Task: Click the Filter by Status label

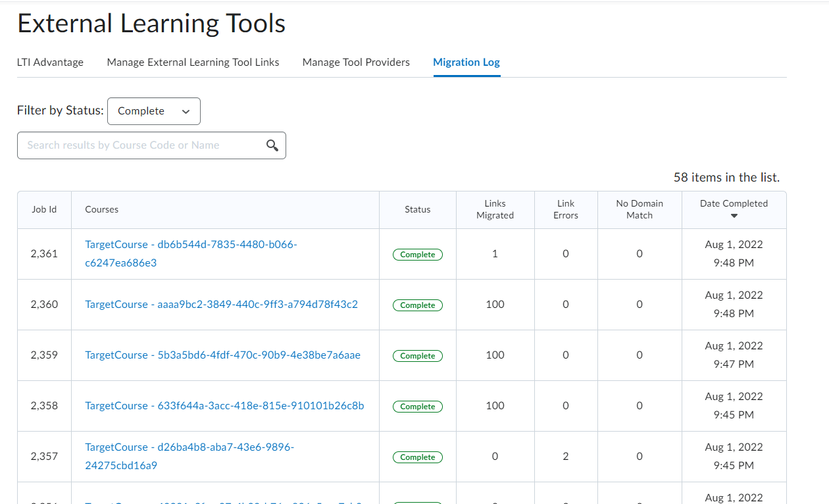Action: [x=61, y=111]
